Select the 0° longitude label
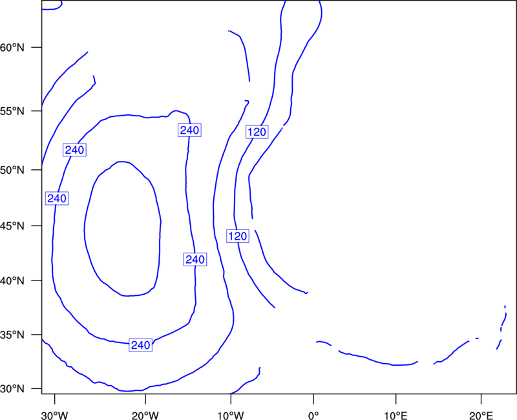 tap(313, 415)
